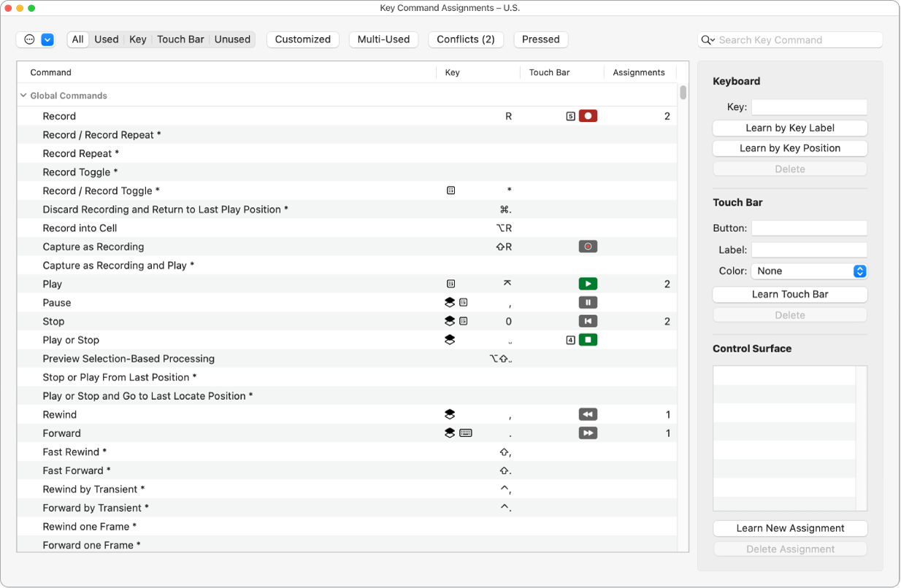901x588 pixels.
Task: Click the Stop icon beside the Stop command
Action: click(588, 321)
